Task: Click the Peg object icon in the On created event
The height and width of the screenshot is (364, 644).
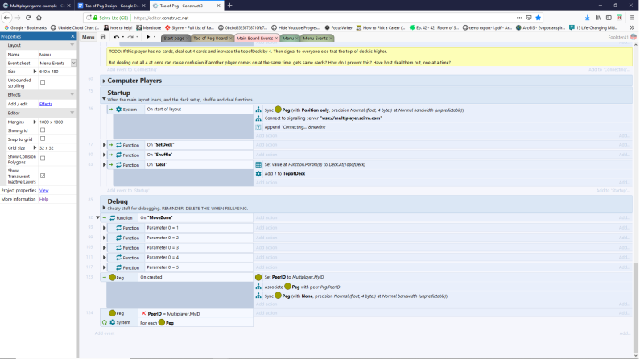Action: click(112, 278)
